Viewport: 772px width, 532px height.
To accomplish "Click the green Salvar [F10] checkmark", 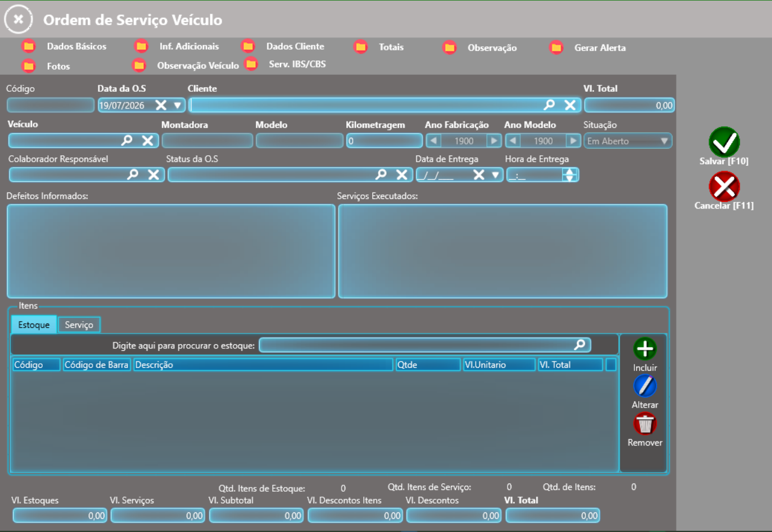I will tap(724, 142).
